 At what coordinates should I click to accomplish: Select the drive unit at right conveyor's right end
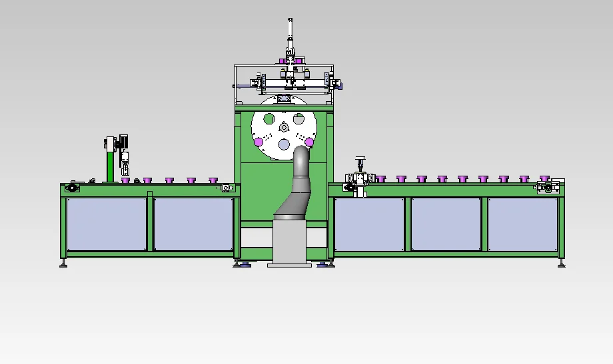click(x=547, y=188)
